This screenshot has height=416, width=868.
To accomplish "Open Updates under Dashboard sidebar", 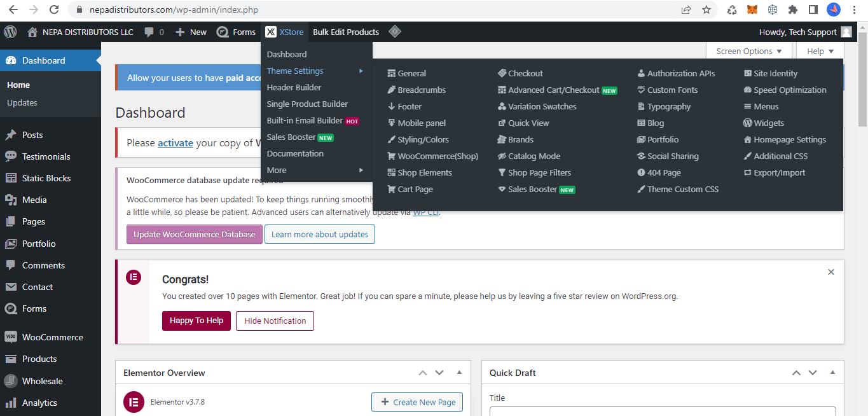I will 22,102.
